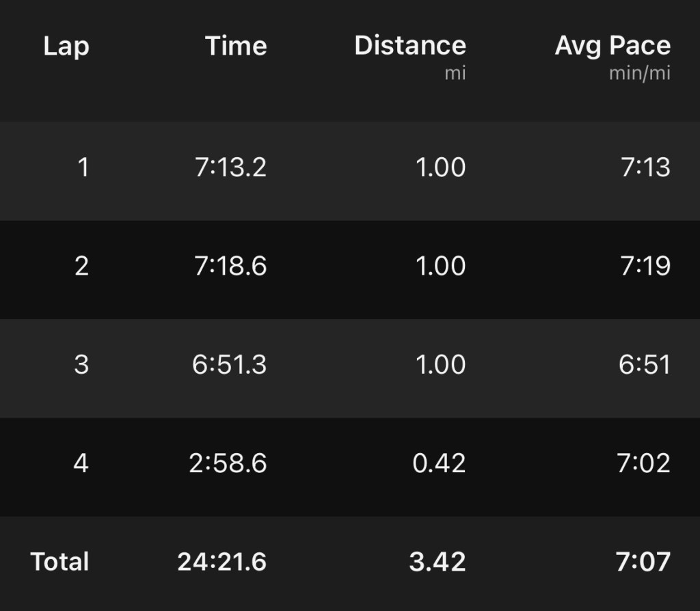Click the Time column header
The height and width of the screenshot is (611, 700).
coord(236,46)
